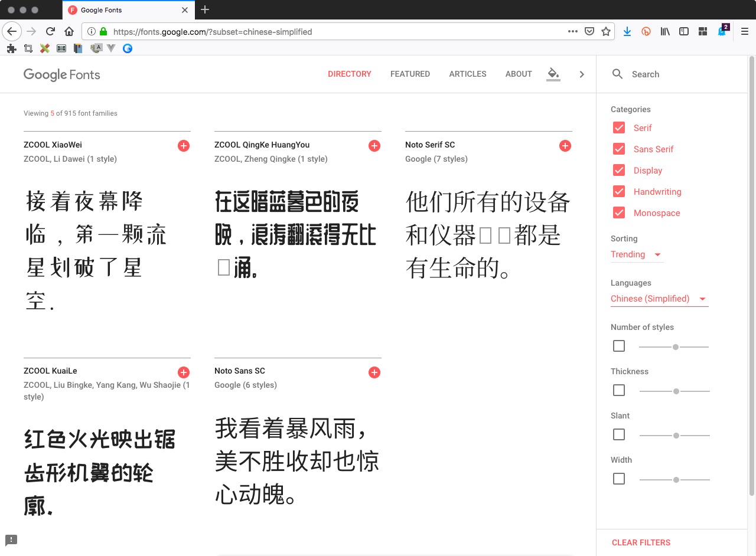Click the page vertical scrollbar

pos(752,276)
